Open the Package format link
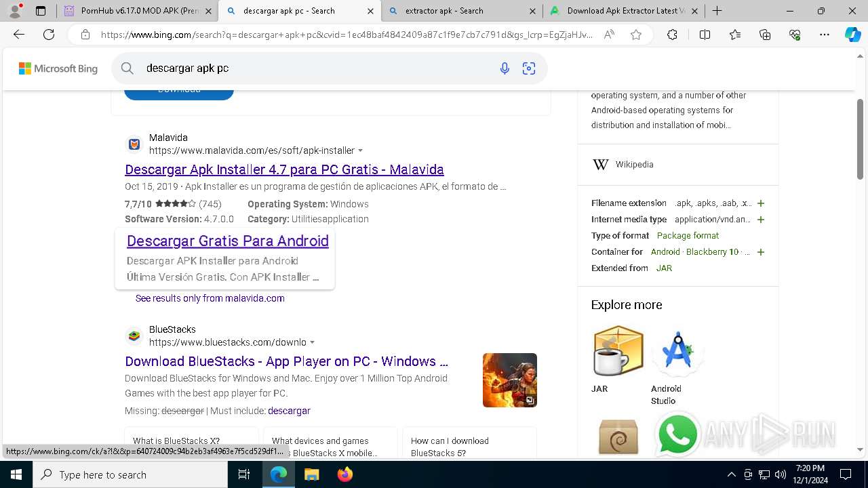Screen dimensions: 868x488 coord(688,236)
